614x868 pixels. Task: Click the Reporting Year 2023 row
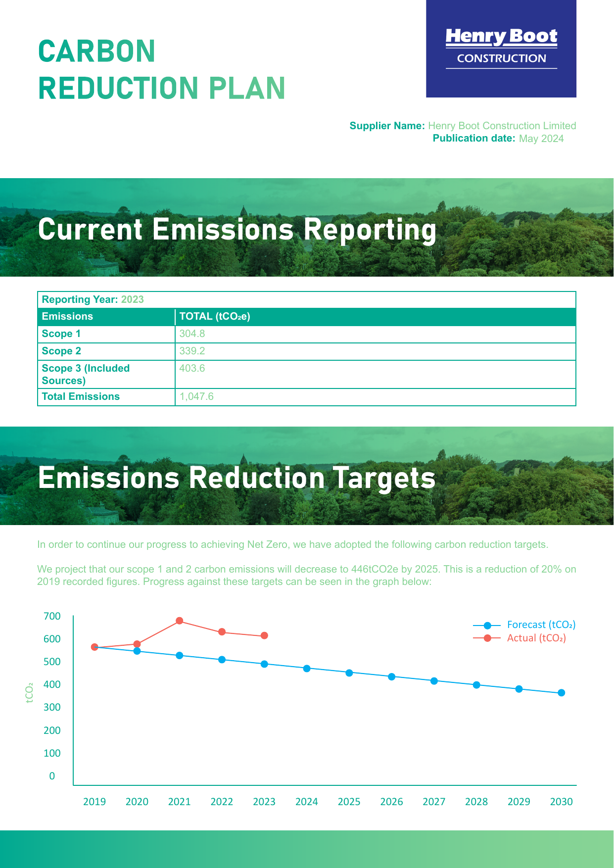pos(307,300)
